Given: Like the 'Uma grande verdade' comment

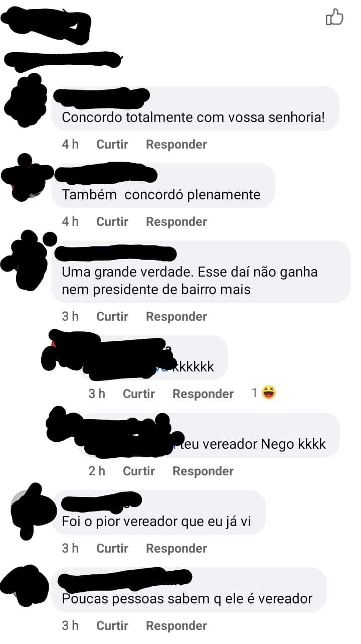Looking at the screenshot, I should pyautogui.click(x=112, y=317).
